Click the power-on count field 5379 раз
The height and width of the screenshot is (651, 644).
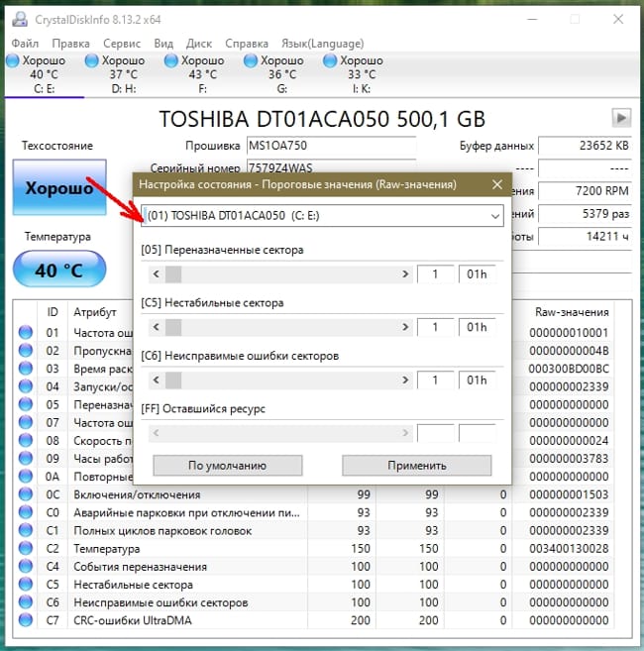tap(585, 214)
